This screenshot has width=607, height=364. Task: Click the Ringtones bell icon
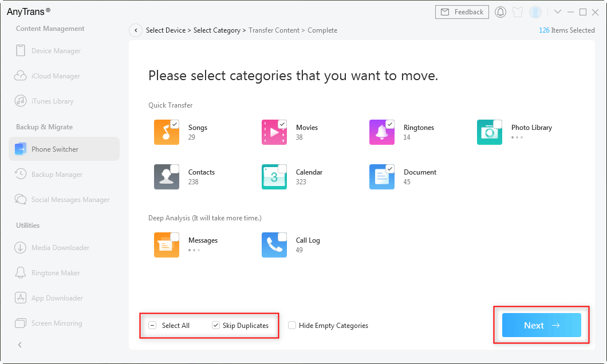click(x=382, y=132)
